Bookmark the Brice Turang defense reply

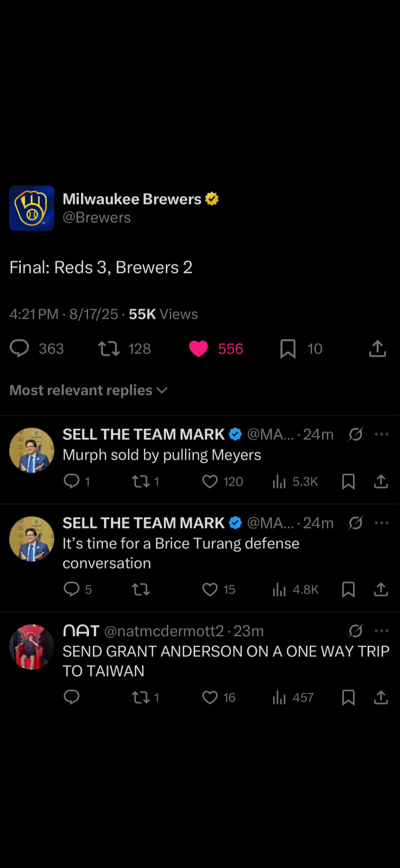[x=348, y=589]
